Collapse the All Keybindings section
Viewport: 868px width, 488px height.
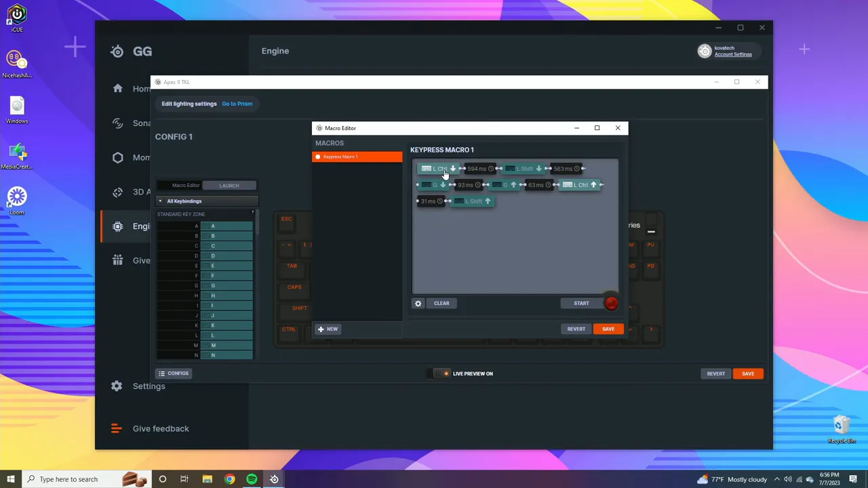click(x=160, y=201)
